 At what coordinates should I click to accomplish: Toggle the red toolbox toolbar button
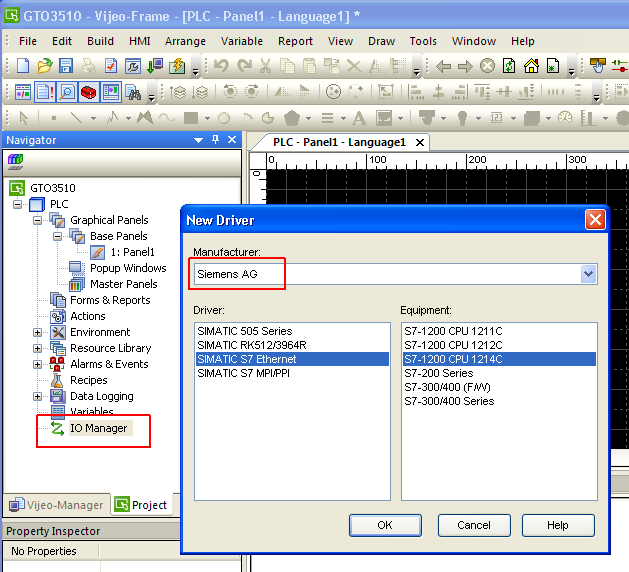point(88,92)
